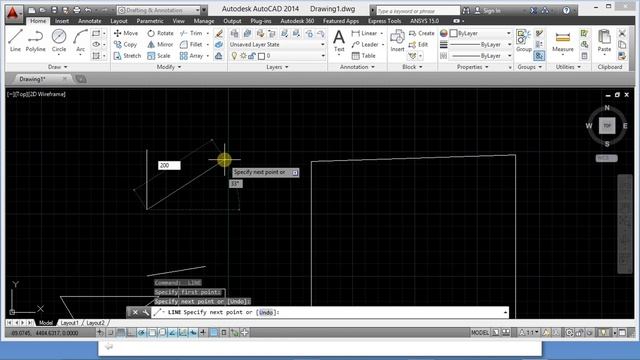640x360 pixels.
Task: Open the Unsaved Layer State dropdown
Action: tap(277, 44)
